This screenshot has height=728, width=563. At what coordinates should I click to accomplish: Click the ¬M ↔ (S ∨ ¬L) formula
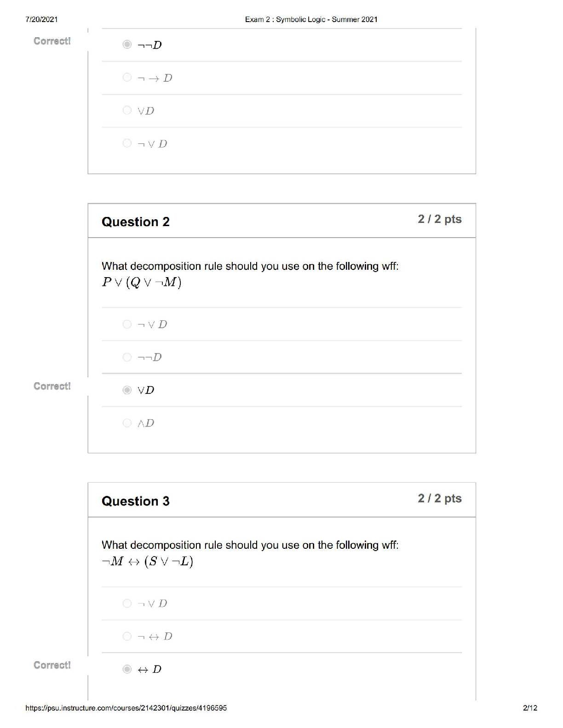[x=147, y=561]
